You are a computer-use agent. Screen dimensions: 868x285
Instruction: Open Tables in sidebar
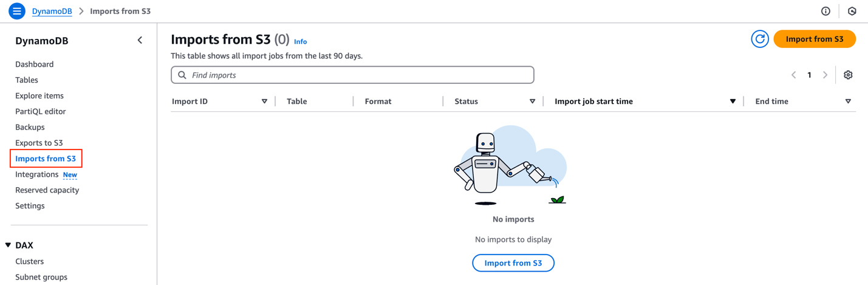tap(27, 80)
